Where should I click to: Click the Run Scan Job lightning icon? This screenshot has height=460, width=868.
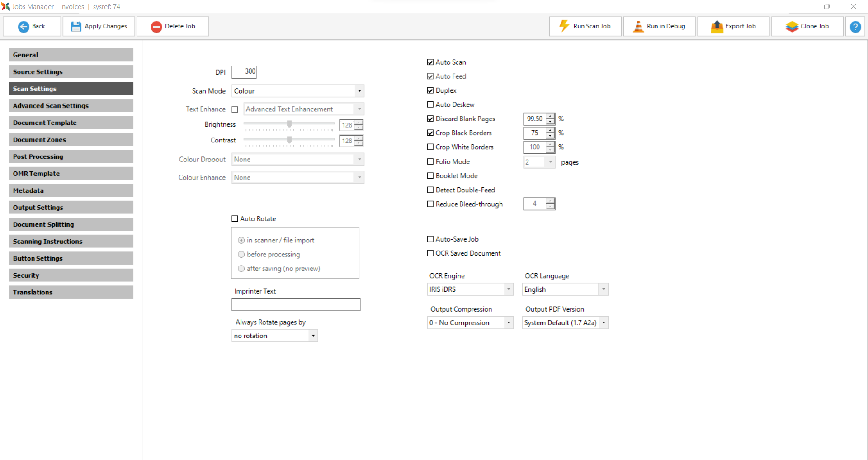point(564,26)
